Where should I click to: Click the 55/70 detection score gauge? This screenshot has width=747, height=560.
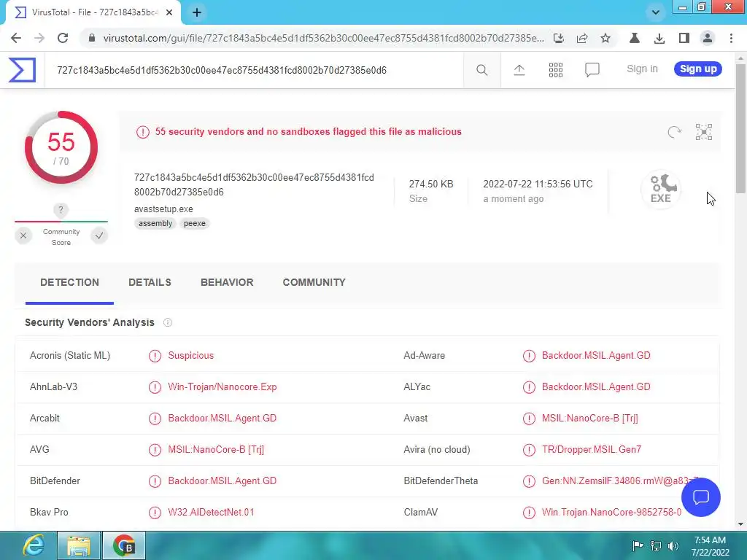pos(61,147)
